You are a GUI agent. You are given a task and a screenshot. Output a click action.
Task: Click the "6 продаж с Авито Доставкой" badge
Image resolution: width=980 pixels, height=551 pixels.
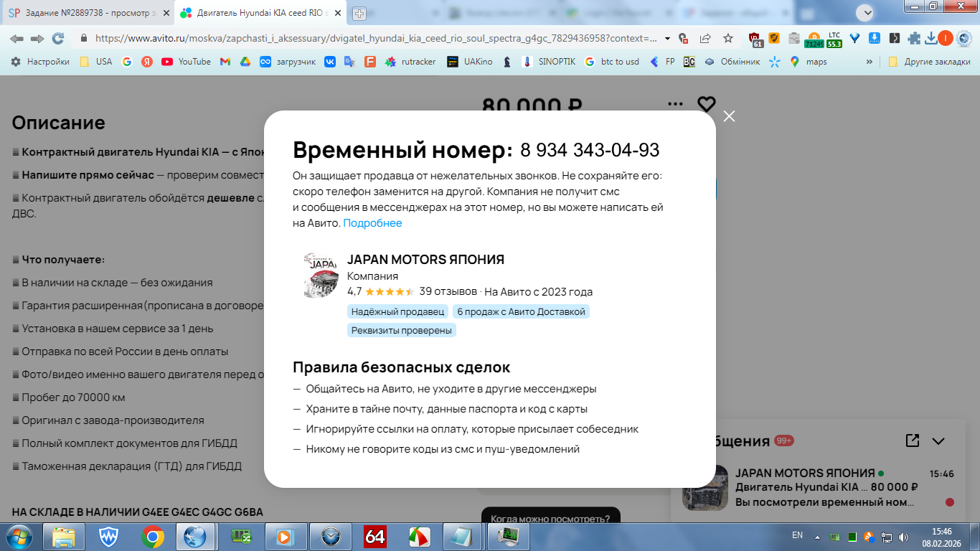pyautogui.click(x=521, y=311)
